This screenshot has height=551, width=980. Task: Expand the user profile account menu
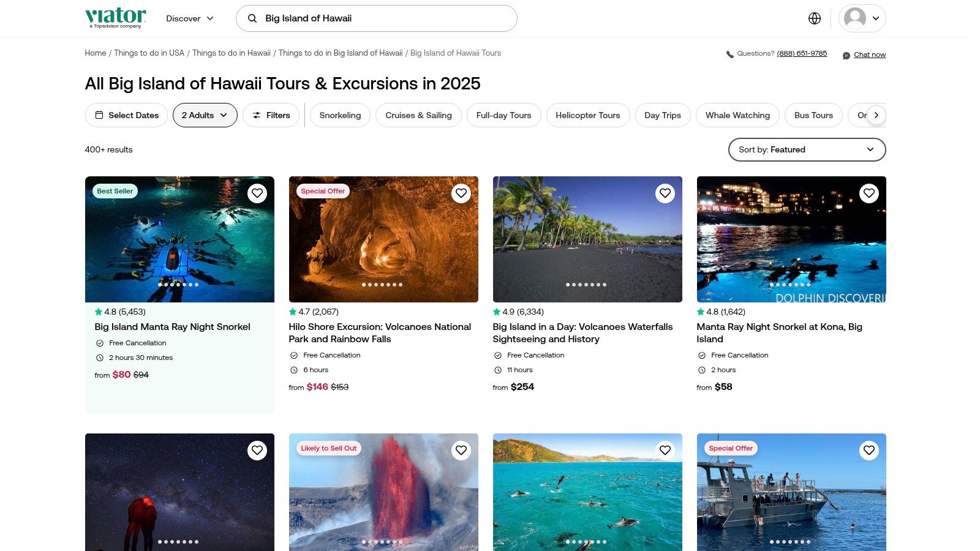click(862, 18)
